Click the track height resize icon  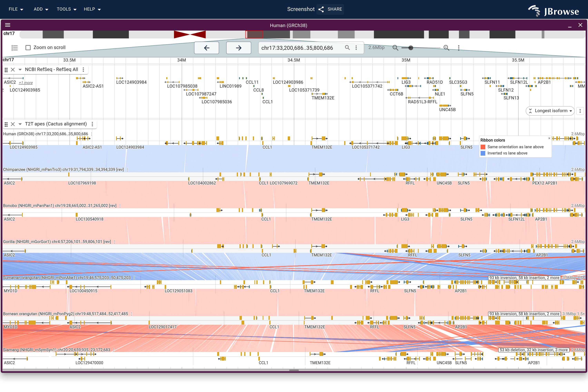coord(580,111)
